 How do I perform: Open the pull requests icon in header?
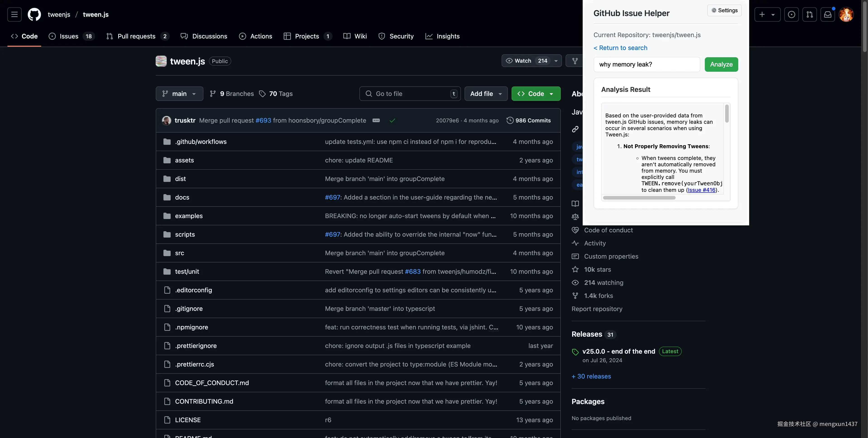pyautogui.click(x=809, y=14)
